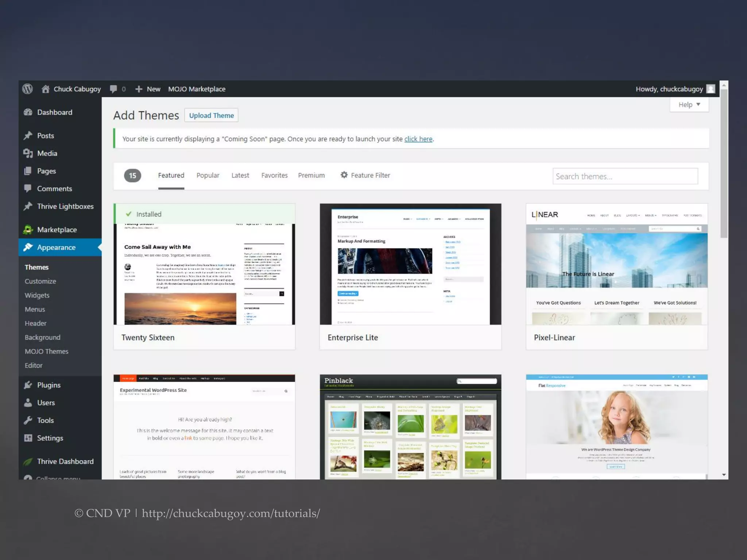Click the Comments speech bubble sidebar icon
This screenshot has height=560, width=747.
click(x=28, y=188)
